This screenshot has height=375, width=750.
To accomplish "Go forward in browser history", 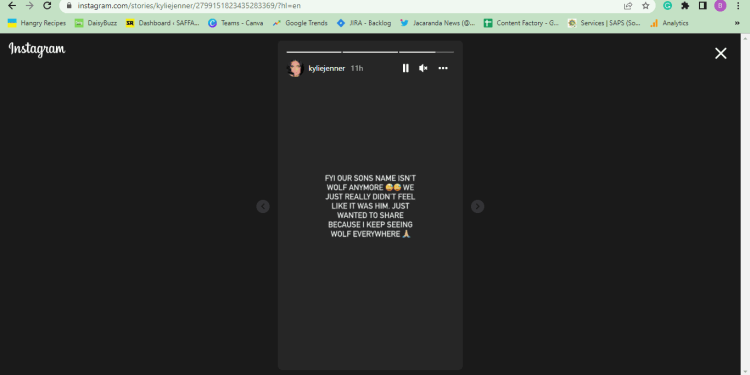I will point(30,6).
